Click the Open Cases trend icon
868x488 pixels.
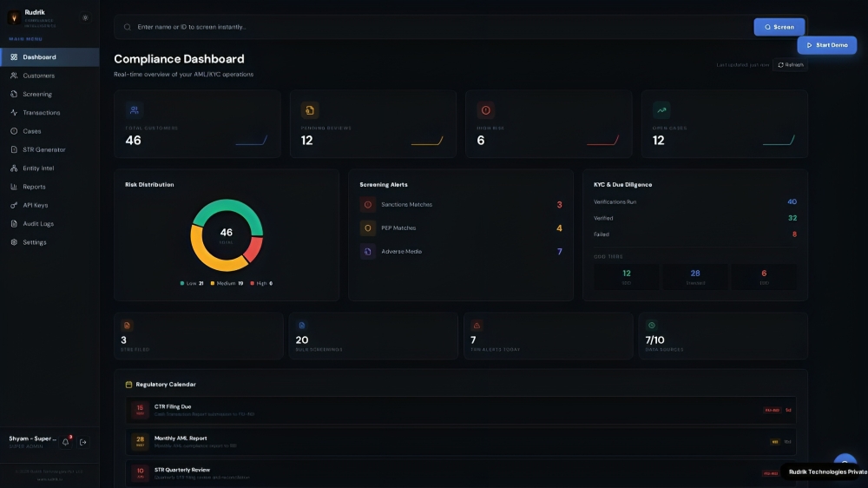[x=661, y=110]
